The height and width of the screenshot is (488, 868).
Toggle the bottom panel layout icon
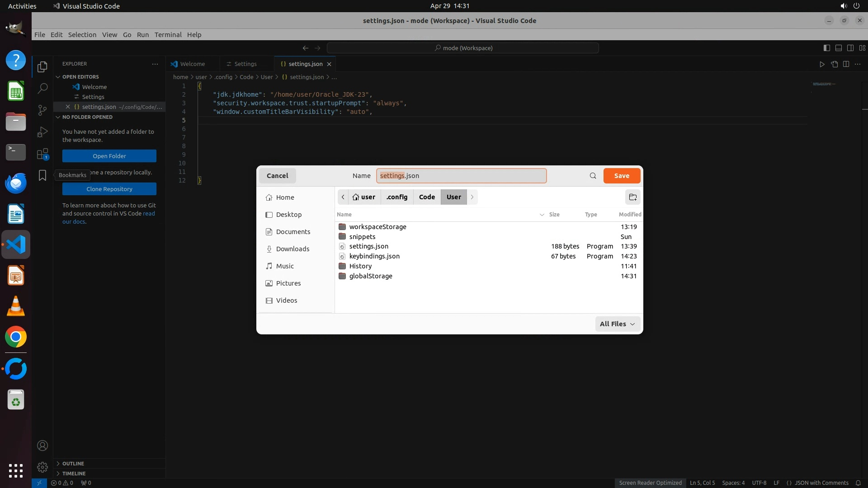click(838, 48)
